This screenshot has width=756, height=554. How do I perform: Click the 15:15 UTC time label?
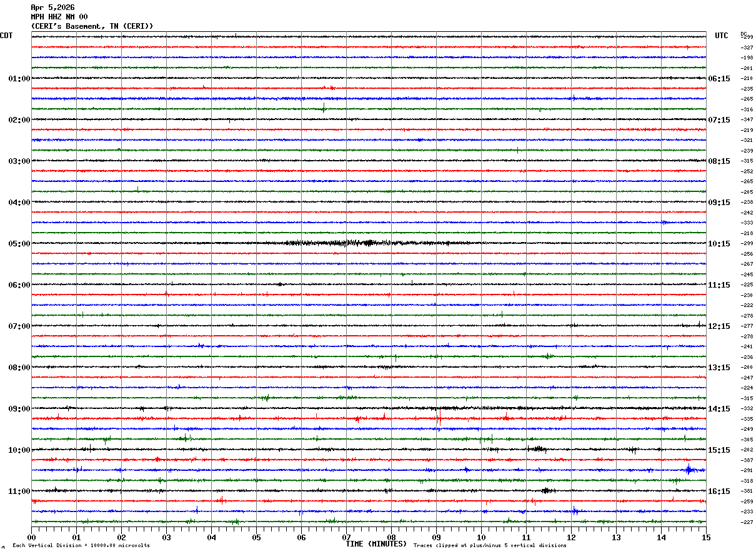[x=719, y=450]
